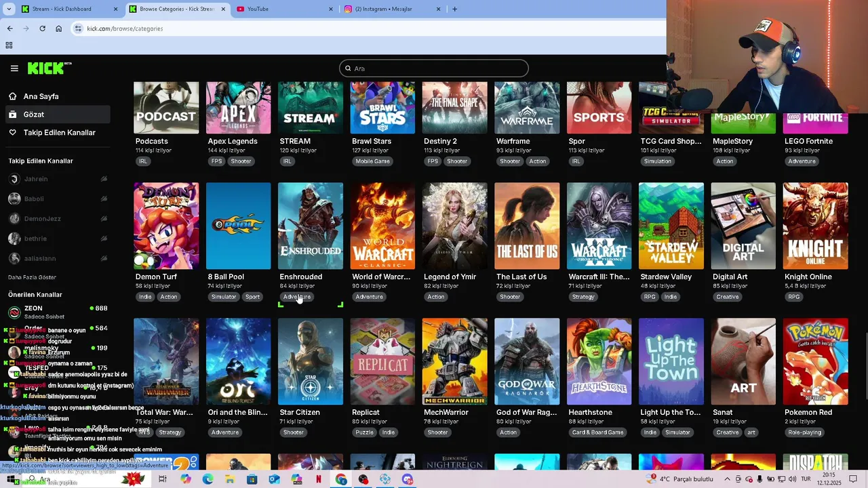Click the browser forward arrow
The width and height of the screenshot is (868, 488).
pos(26,28)
